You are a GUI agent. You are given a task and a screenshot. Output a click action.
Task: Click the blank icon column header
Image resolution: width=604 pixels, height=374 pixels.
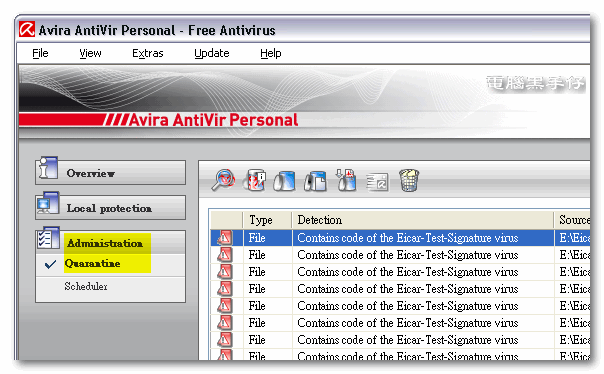point(226,220)
